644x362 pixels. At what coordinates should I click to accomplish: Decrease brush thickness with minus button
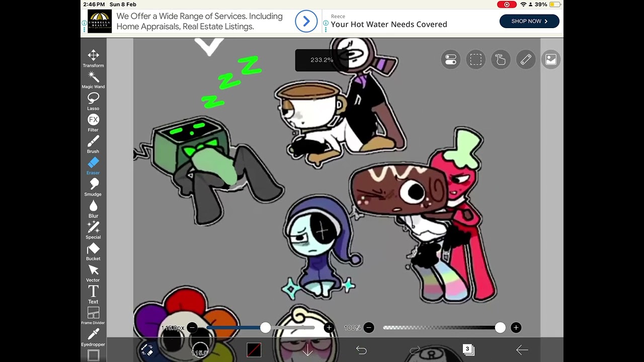[x=192, y=328]
